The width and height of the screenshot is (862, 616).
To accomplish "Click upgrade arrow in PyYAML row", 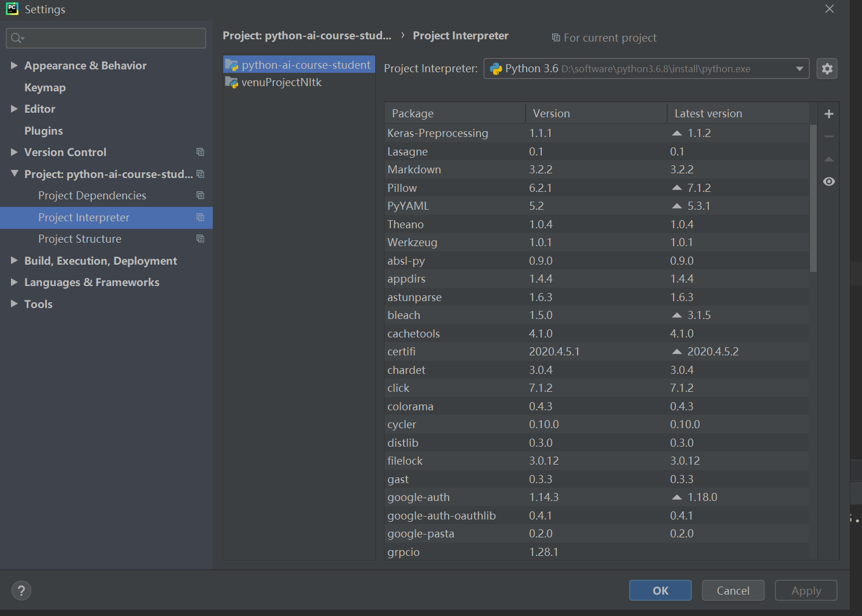I will [x=677, y=206].
